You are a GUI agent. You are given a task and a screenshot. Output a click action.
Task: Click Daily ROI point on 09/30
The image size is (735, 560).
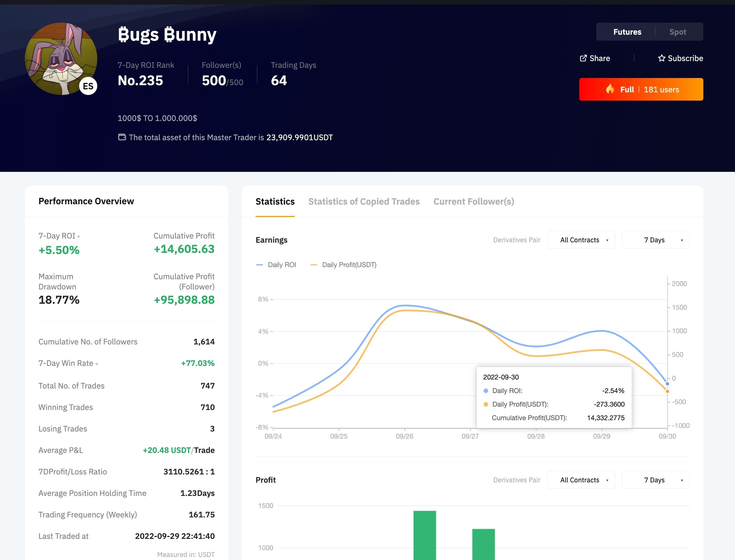(668, 384)
